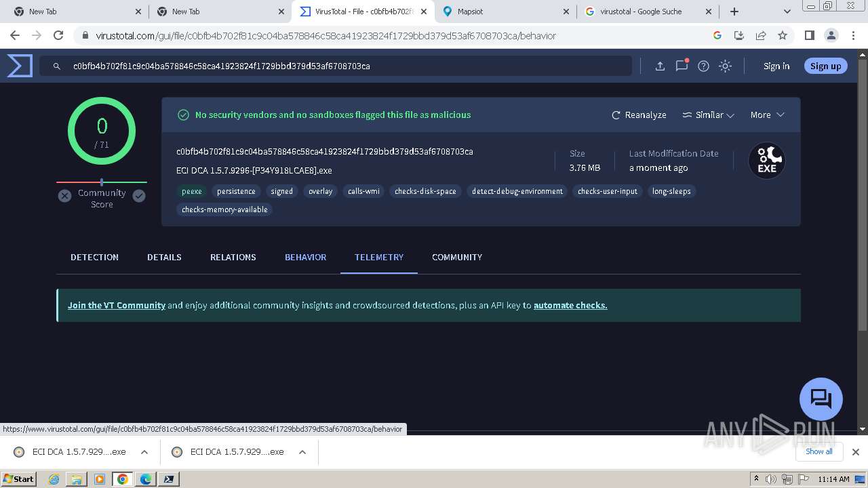Switch to the DETECTION tab
Viewport: 868px width, 488px height.
[94, 257]
